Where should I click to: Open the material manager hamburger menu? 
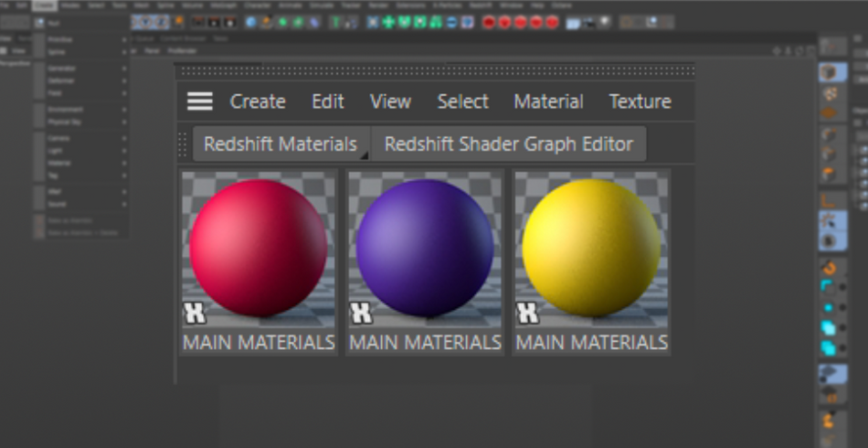click(x=200, y=101)
